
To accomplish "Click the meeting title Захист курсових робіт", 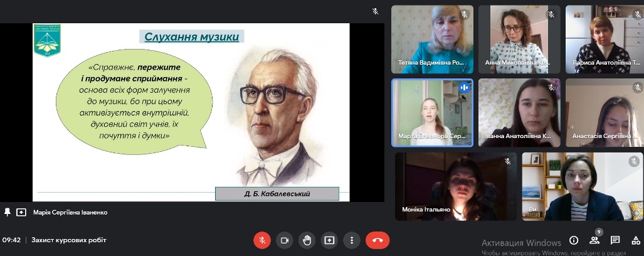I will pos(68,240).
